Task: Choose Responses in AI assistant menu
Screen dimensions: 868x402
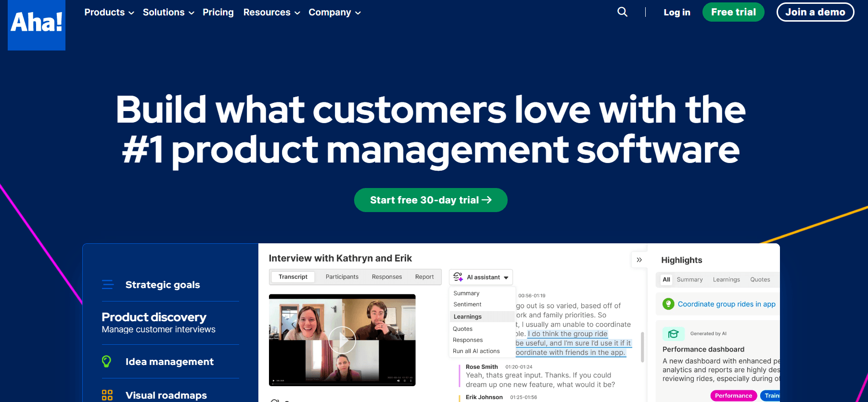Action: pyautogui.click(x=468, y=340)
